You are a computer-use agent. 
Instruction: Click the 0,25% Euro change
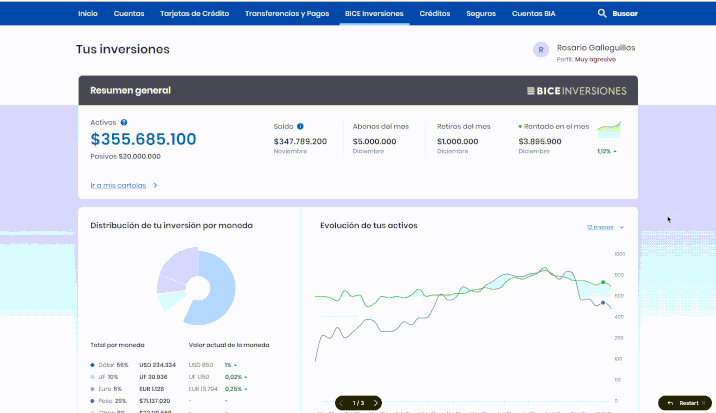(236, 389)
